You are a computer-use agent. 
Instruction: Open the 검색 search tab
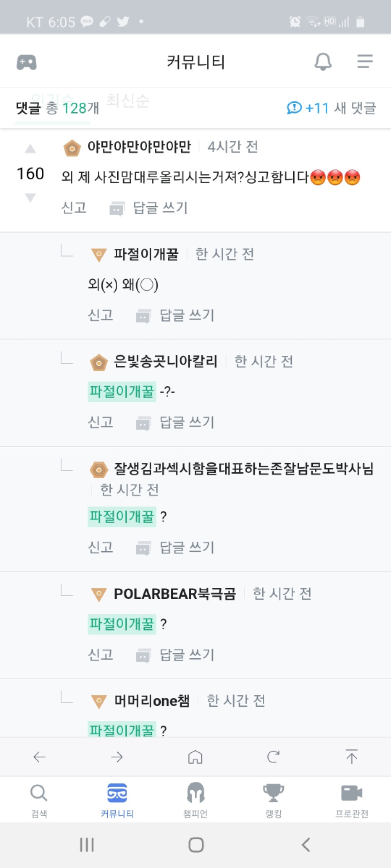pos(39,801)
